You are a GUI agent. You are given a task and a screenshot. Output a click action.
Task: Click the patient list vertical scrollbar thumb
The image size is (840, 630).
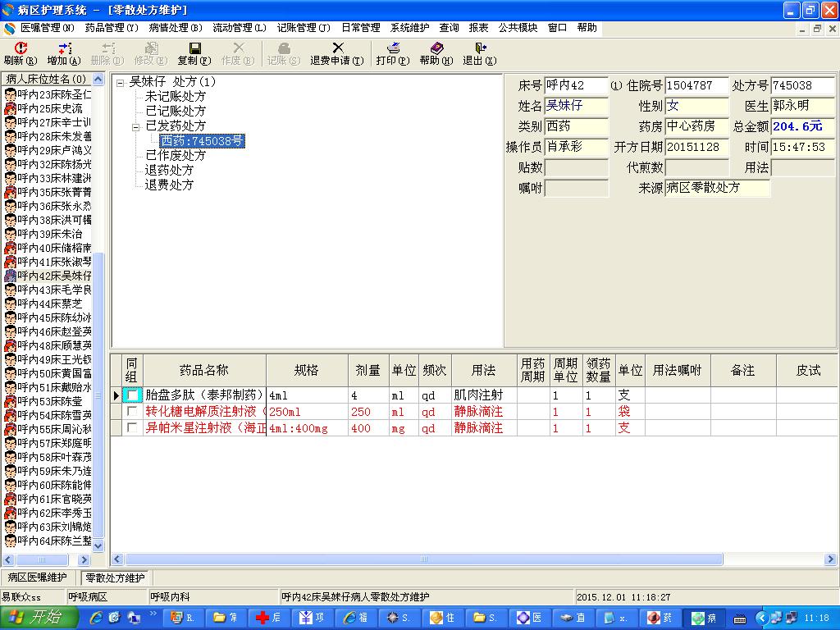(98, 396)
